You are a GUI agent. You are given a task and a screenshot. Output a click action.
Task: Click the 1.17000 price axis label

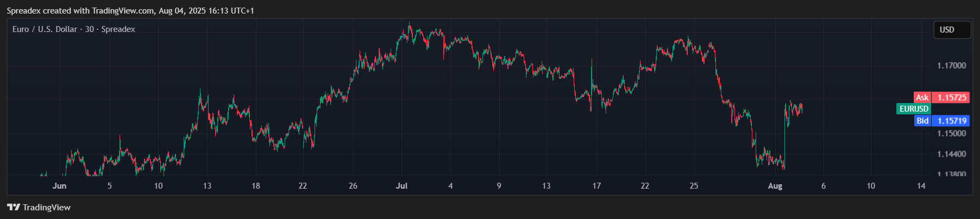click(x=951, y=66)
